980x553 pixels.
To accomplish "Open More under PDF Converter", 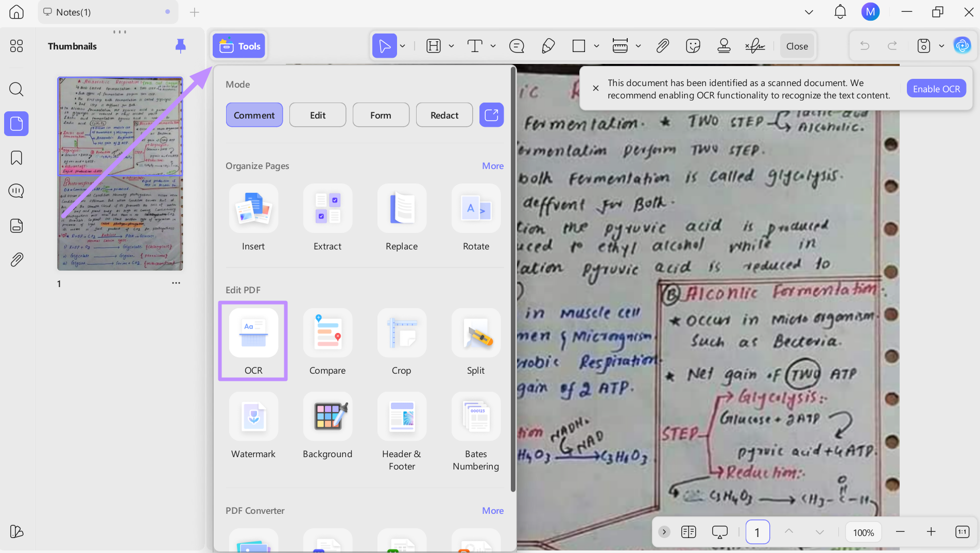I will coord(492,510).
